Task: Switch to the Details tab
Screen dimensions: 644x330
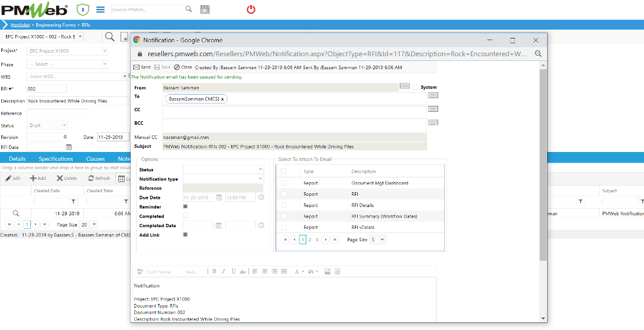Action: point(17,158)
